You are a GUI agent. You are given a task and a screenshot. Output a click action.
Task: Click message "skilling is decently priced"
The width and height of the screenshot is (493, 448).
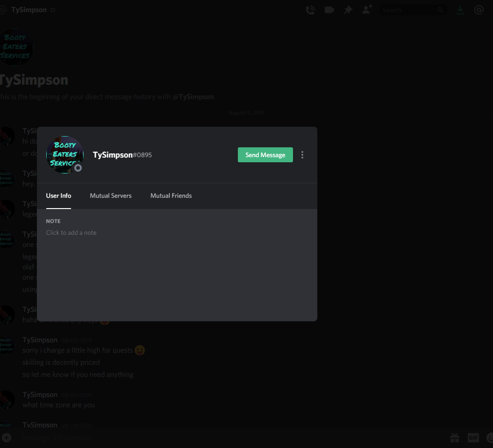tap(61, 362)
